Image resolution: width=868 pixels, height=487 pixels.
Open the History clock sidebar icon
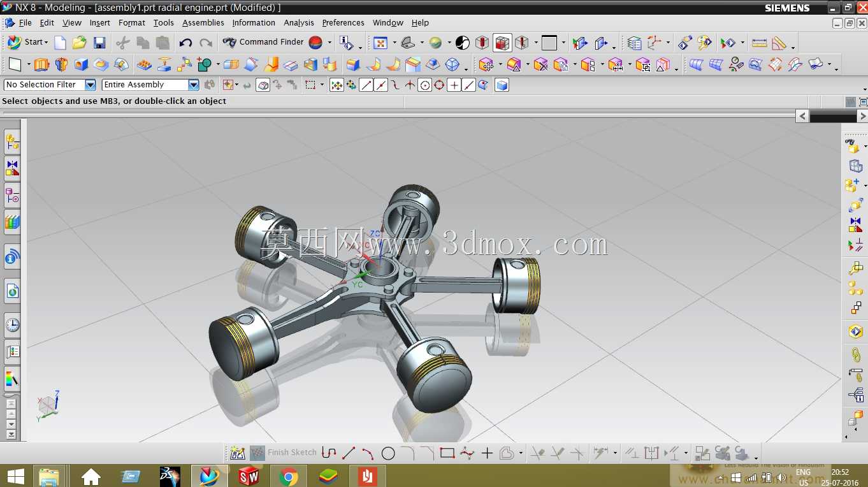12,325
